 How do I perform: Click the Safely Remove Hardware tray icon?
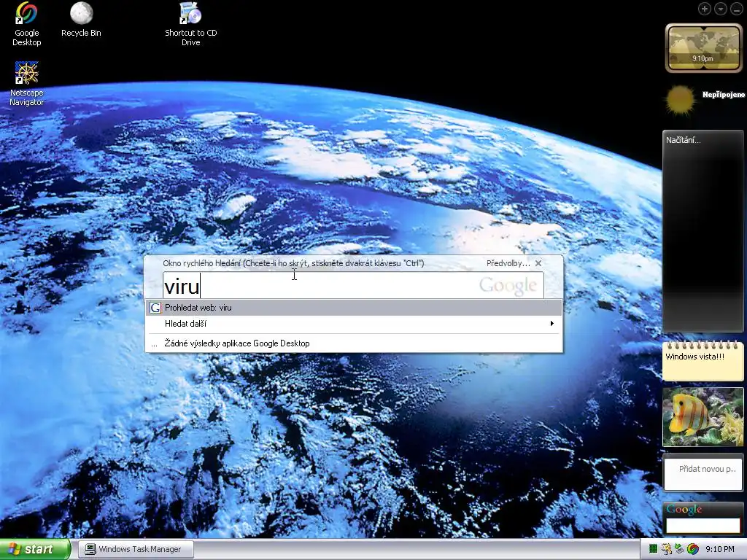(x=679, y=549)
